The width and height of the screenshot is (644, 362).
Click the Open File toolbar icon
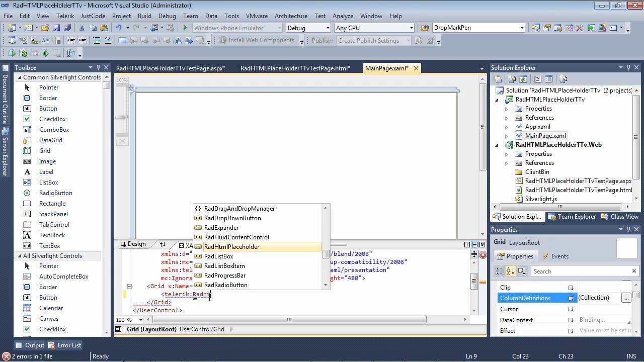click(45, 28)
